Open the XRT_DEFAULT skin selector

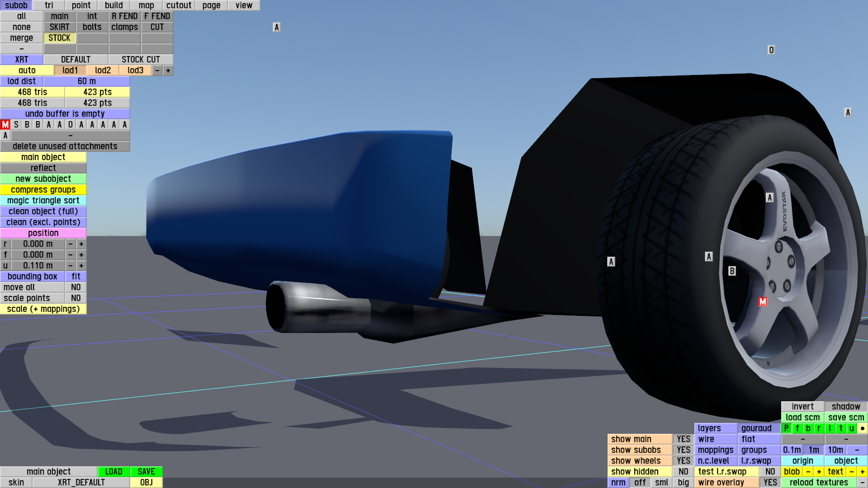point(81,483)
